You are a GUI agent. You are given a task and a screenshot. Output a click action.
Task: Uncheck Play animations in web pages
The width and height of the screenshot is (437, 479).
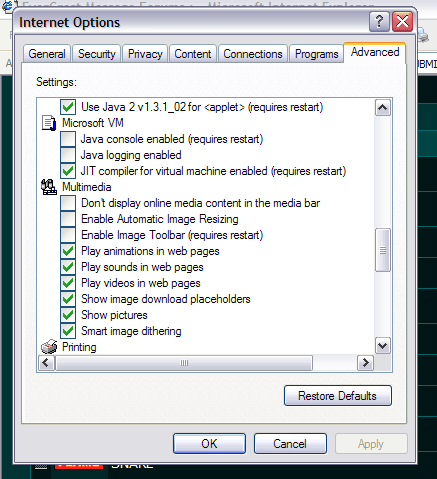click(68, 251)
